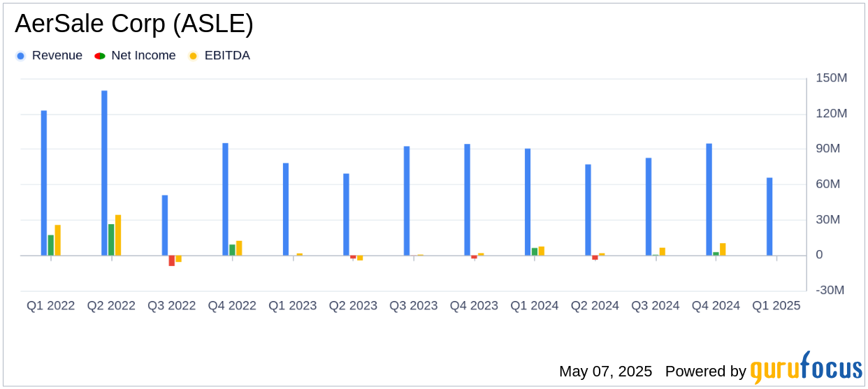Viewport: 868px width, 389px height.
Task: Click the Q2 2022 yellow EBITDA bar
Action: coord(118,235)
